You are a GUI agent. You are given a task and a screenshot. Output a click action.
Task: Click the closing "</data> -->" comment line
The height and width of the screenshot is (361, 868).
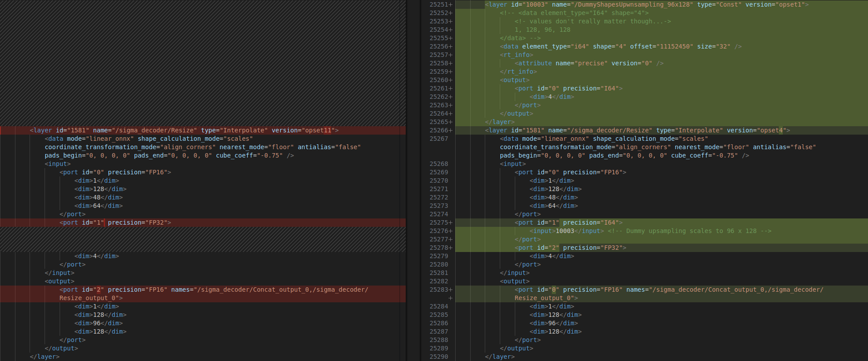[x=520, y=38]
